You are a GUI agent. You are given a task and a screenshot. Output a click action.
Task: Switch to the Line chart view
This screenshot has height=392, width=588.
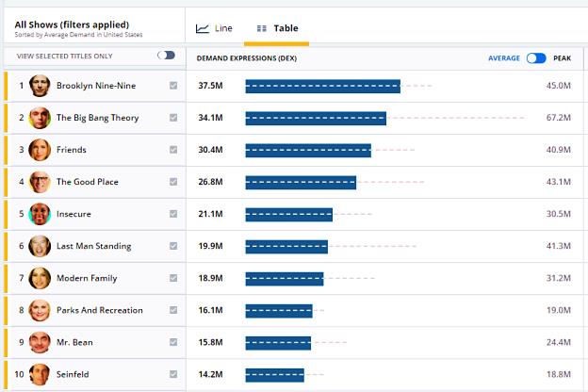[214, 28]
